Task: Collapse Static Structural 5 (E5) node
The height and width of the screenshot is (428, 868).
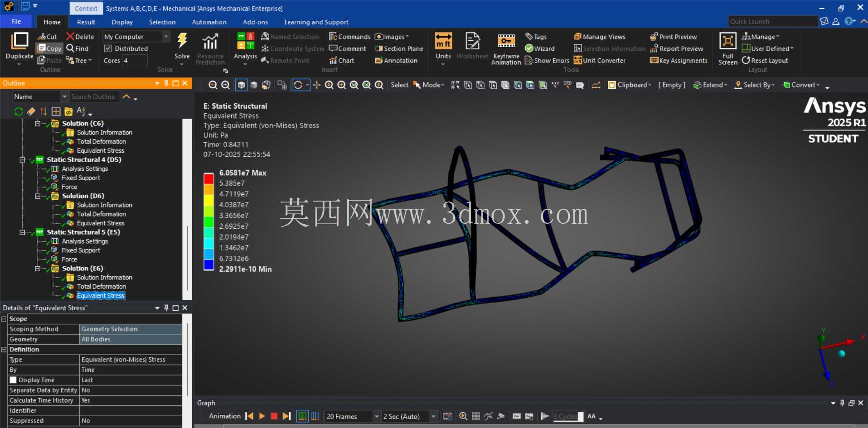Action: (x=22, y=232)
